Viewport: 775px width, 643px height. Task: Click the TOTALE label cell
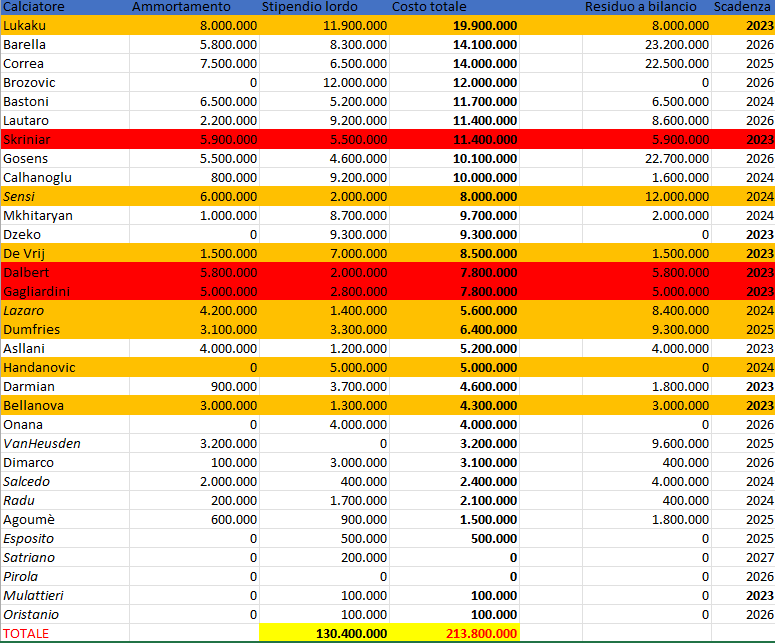tap(26, 633)
